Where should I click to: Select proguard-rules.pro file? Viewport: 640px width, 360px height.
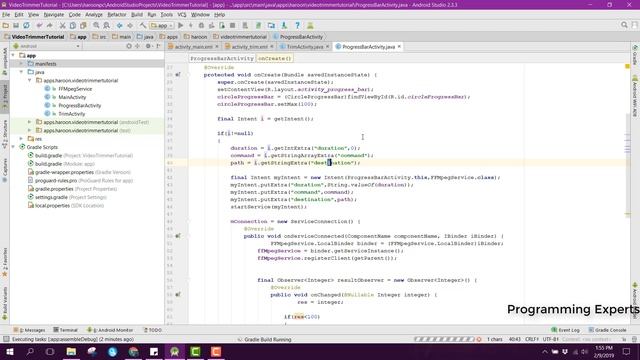(56, 180)
